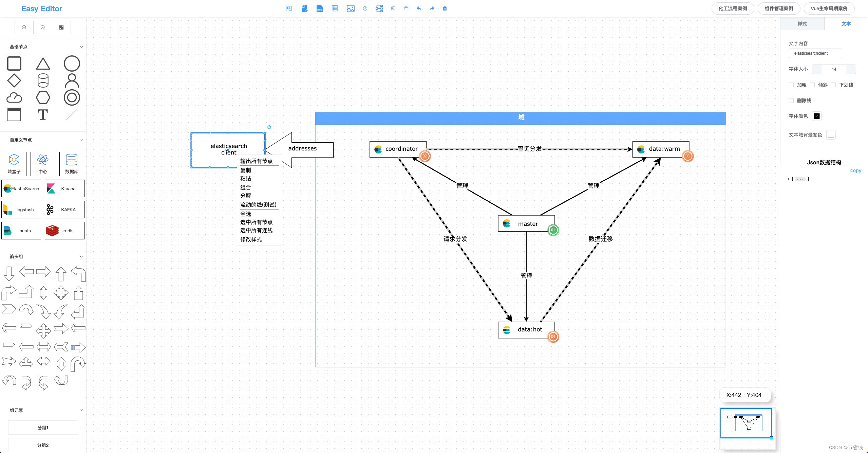The image size is (868, 453).
Task: Switch to the 样式 tab
Action: [x=802, y=24]
